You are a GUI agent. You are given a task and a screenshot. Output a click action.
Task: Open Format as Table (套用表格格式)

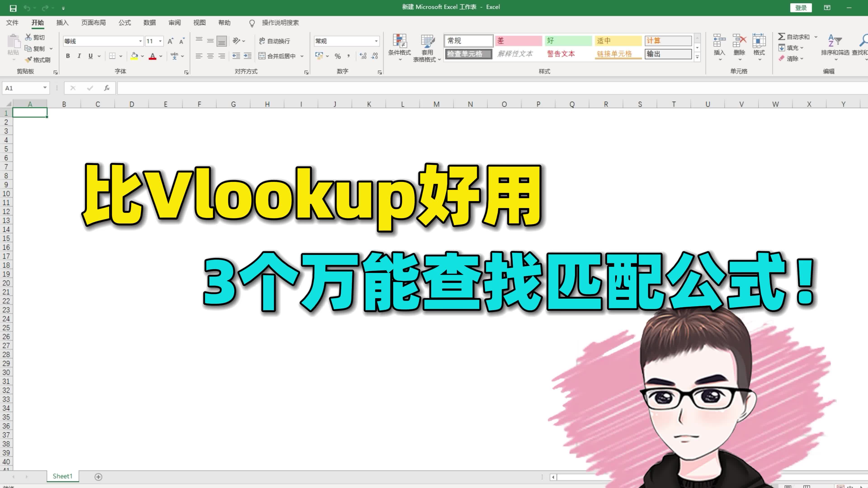[427, 48]
